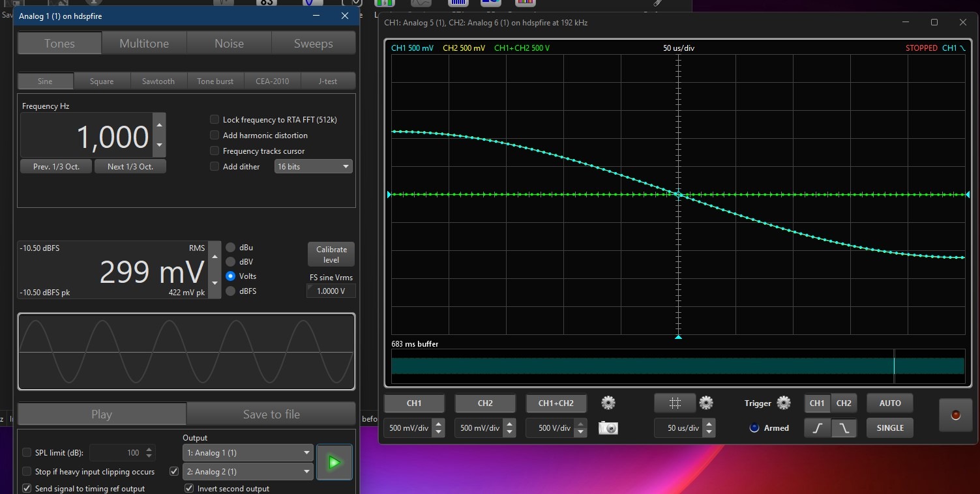Open the 2: Analog 2 (1) output dropdown
This screenshot has height=494, width=980.
[248, 471]
